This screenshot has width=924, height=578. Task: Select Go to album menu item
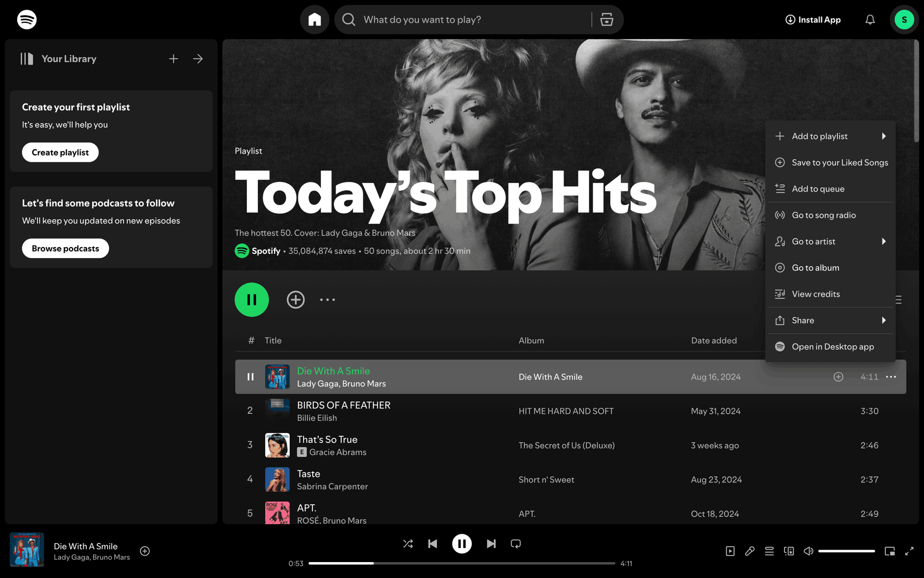pos(831,268)
